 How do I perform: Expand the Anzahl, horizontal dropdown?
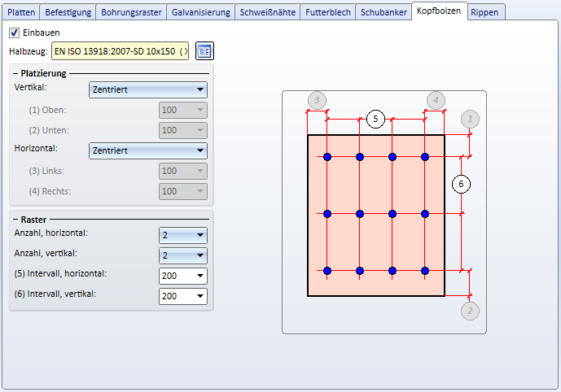(182, 235)
